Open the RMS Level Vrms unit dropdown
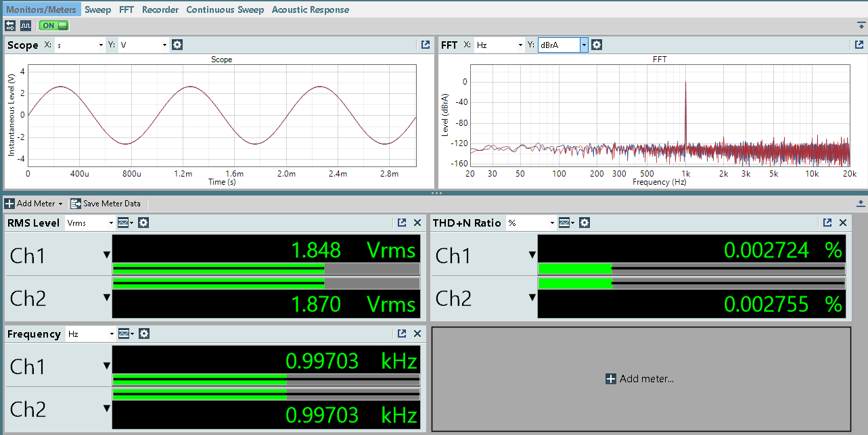868x435 pixels. (111, 223)
